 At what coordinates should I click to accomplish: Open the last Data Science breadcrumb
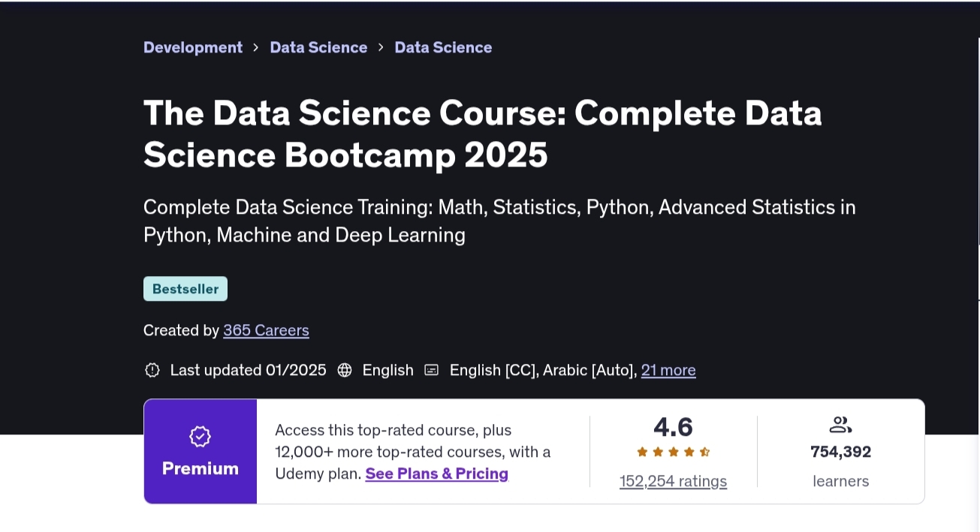[443, 47]
